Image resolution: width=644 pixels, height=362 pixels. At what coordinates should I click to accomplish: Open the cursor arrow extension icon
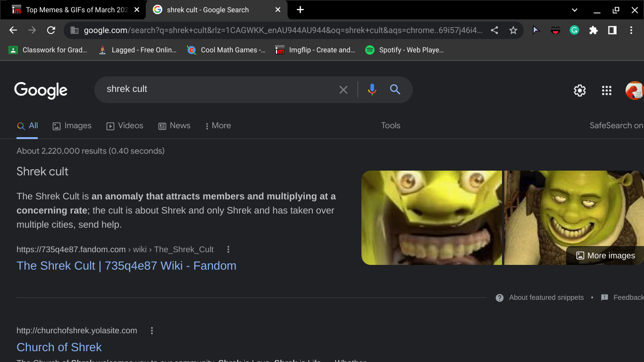pos(535,30)
